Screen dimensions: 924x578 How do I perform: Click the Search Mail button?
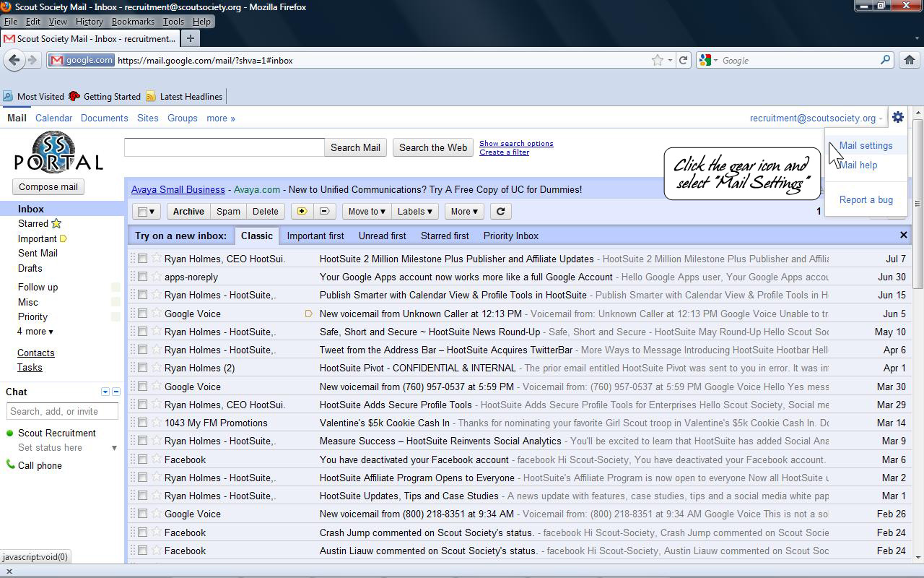(355, 147)
